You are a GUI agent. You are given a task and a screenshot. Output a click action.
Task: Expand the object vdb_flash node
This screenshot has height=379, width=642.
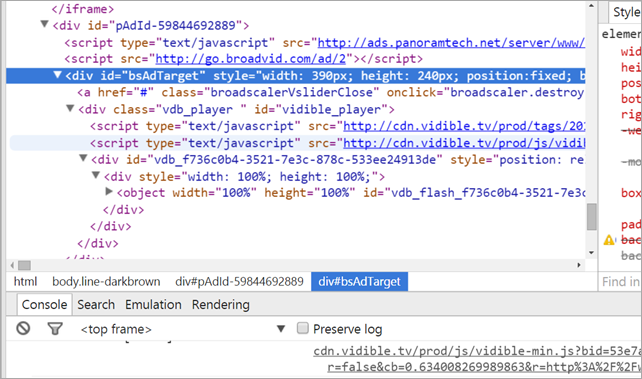tap(109, 192)
